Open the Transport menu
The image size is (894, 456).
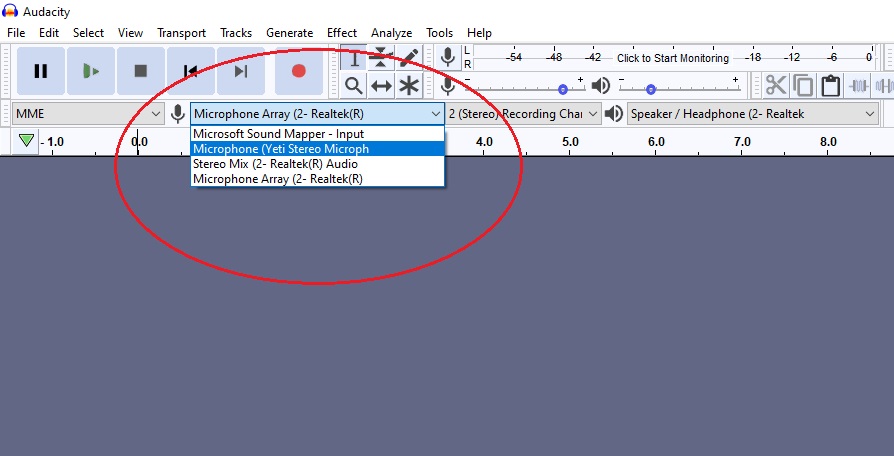pyautogui.click(x=181, y=33)
